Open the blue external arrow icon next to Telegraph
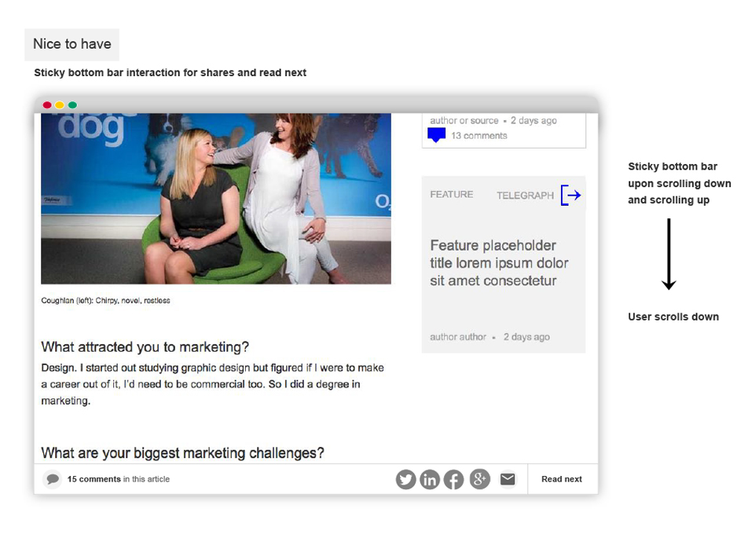Screen dimensions: 748x560 (571, 196)
